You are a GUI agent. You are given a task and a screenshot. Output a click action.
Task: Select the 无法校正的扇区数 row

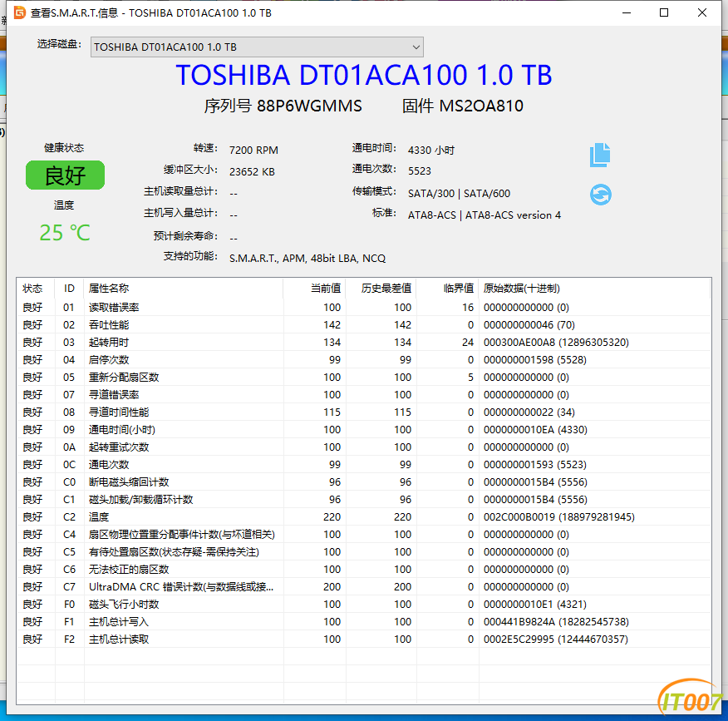(x=363, y=569)
